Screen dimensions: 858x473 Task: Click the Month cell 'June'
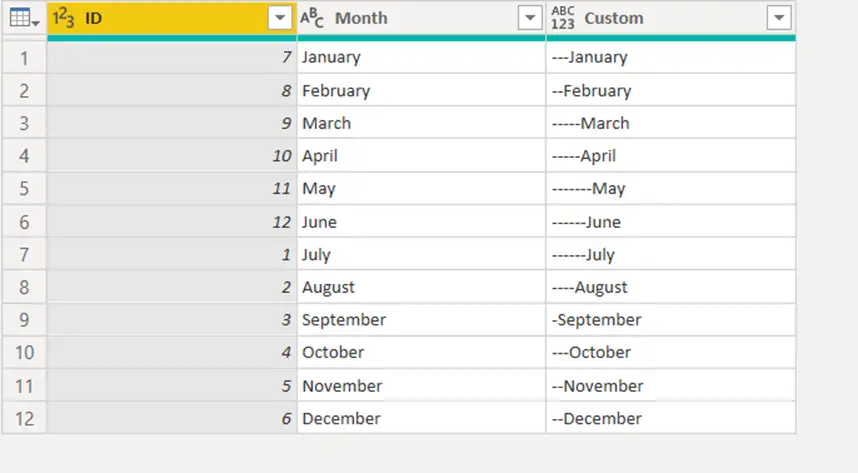coord(421,222)
